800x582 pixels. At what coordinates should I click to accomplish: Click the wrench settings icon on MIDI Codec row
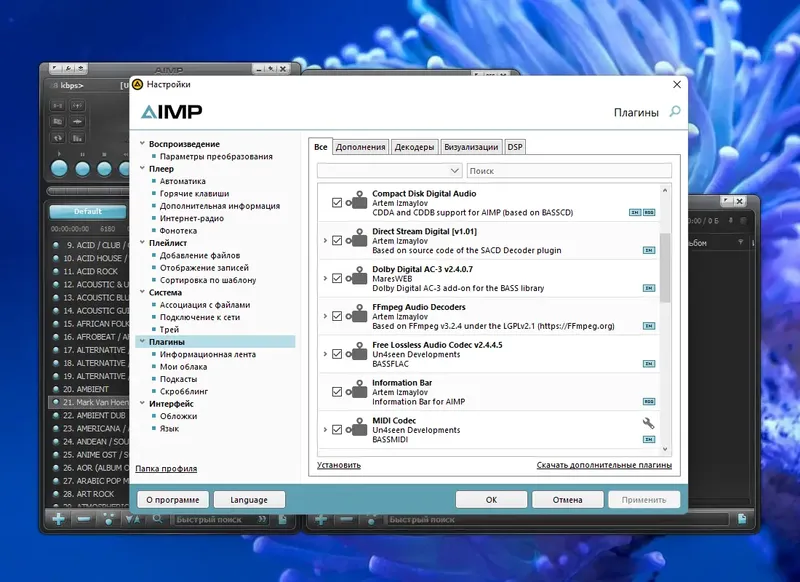tap(648, 423)
